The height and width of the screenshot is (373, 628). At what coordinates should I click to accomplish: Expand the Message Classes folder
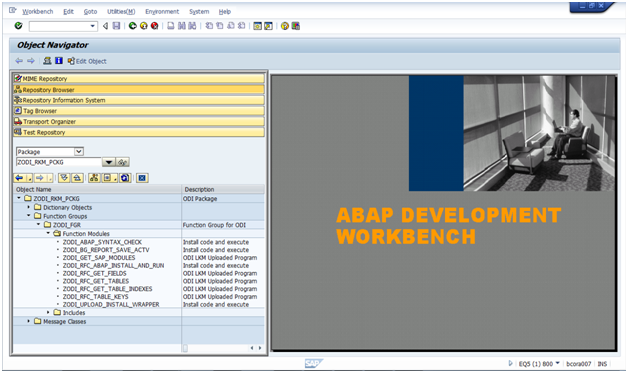28,321
